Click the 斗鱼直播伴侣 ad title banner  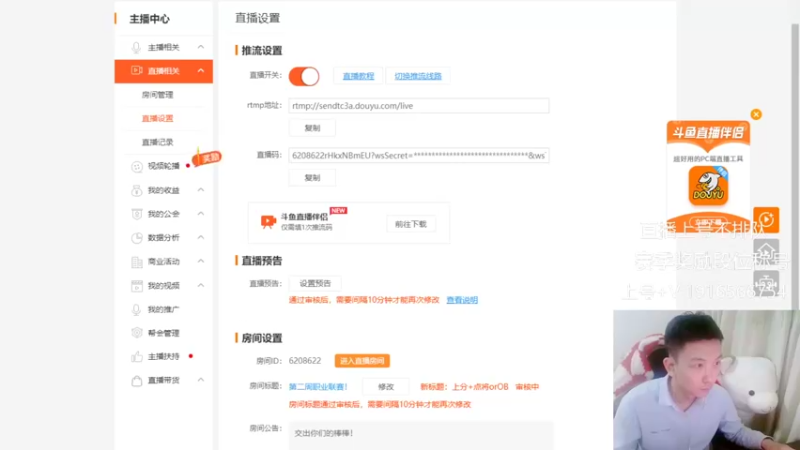[708, 134]
